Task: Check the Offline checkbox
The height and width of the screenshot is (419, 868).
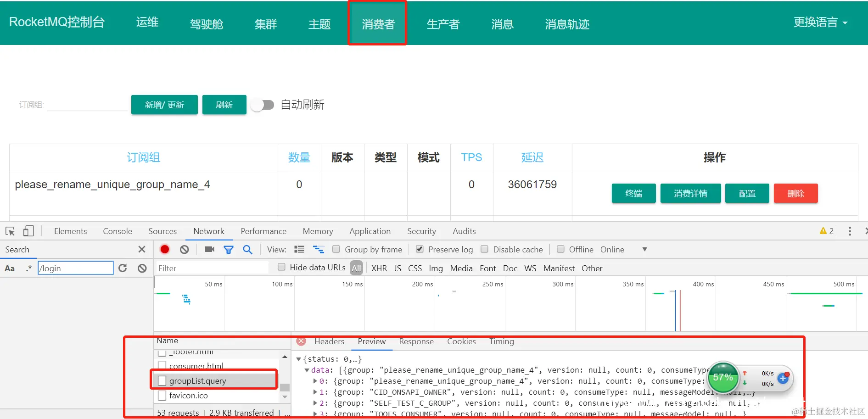Action: coord(560,249)
